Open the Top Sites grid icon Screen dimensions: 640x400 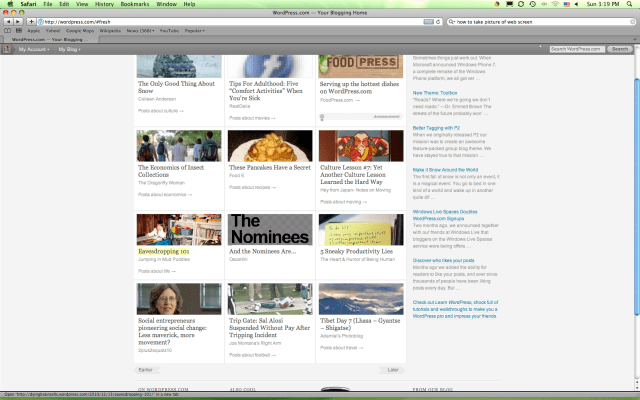[17, 30]
